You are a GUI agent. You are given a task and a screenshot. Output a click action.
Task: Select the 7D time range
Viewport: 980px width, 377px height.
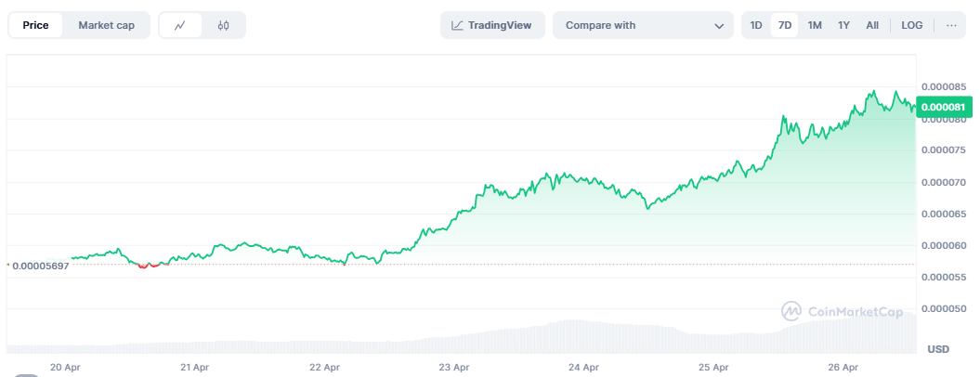click(785, 25)
